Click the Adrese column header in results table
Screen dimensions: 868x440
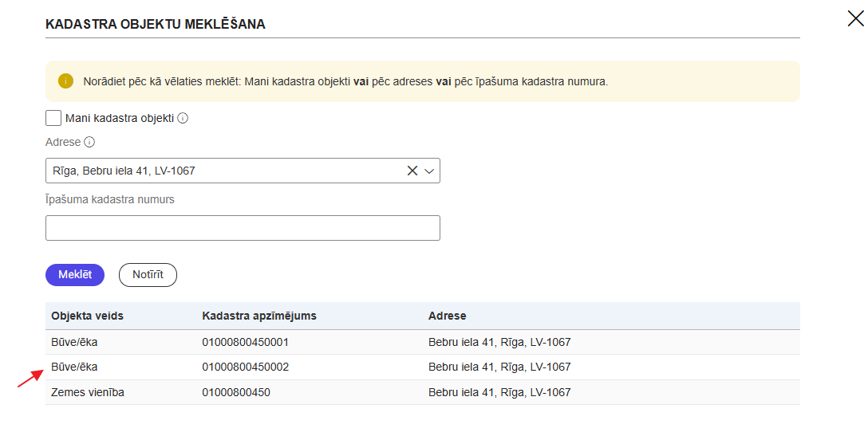(x=448, y=316)
